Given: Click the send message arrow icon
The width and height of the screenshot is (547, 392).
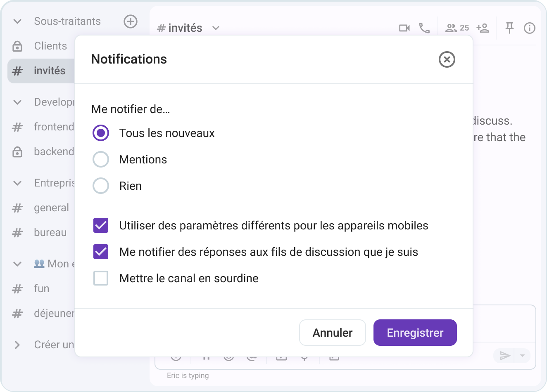Looking at the screenshot, I should point(505,356).
